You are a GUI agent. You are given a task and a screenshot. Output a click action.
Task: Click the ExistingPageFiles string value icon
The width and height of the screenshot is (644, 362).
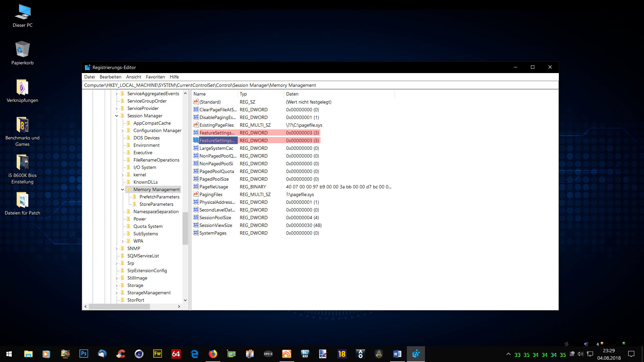pyautogui.click(x=196, y=125)
